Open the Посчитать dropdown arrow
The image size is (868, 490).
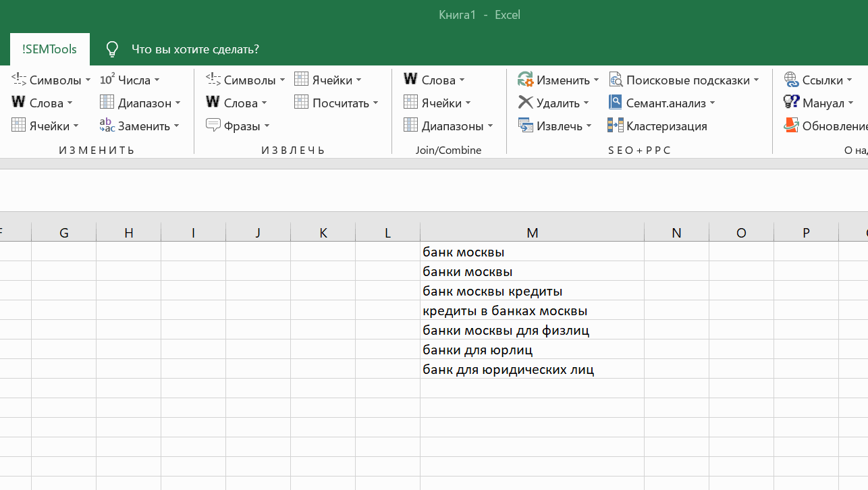pos(375,103)
